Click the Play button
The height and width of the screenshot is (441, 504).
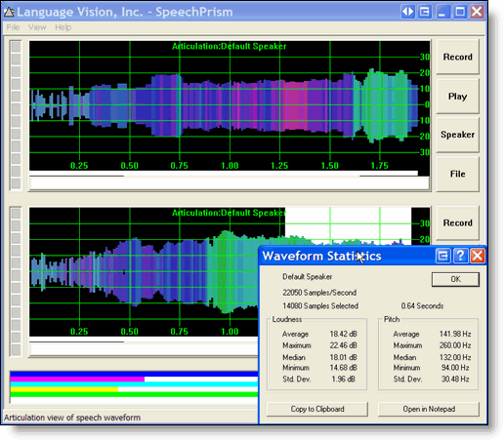[457, 97]
